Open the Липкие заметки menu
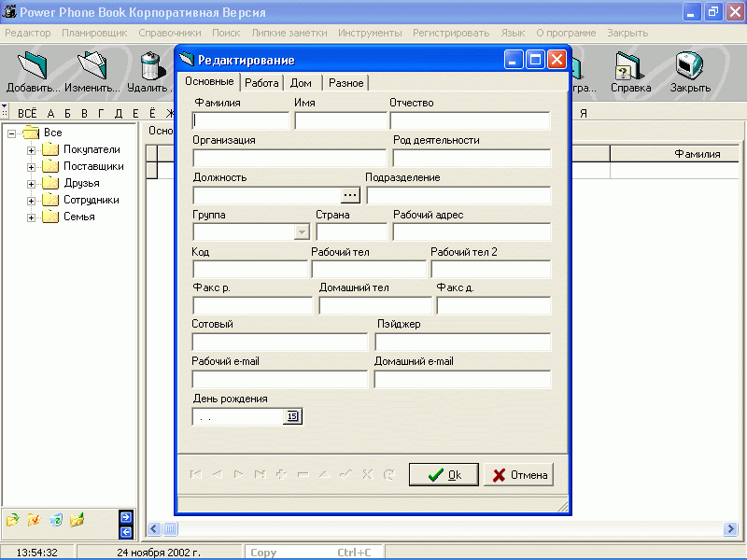The width and height of the screenshot is (747, 560). click(x=289, y=33)
